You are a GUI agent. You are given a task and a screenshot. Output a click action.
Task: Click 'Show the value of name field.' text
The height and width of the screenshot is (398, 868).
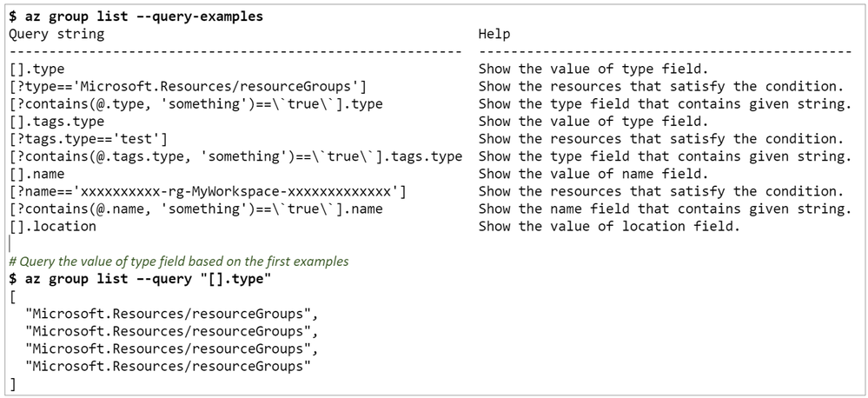[593, 174]
